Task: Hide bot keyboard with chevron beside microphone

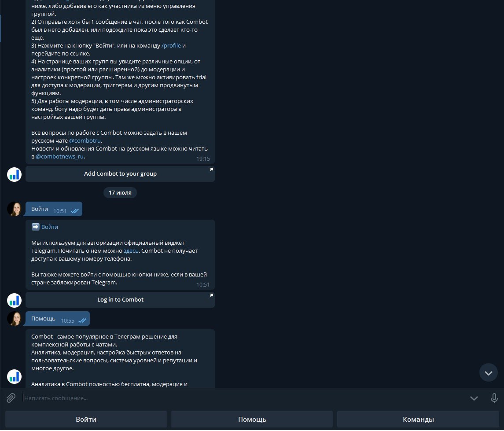Action: tap(474, 398)
